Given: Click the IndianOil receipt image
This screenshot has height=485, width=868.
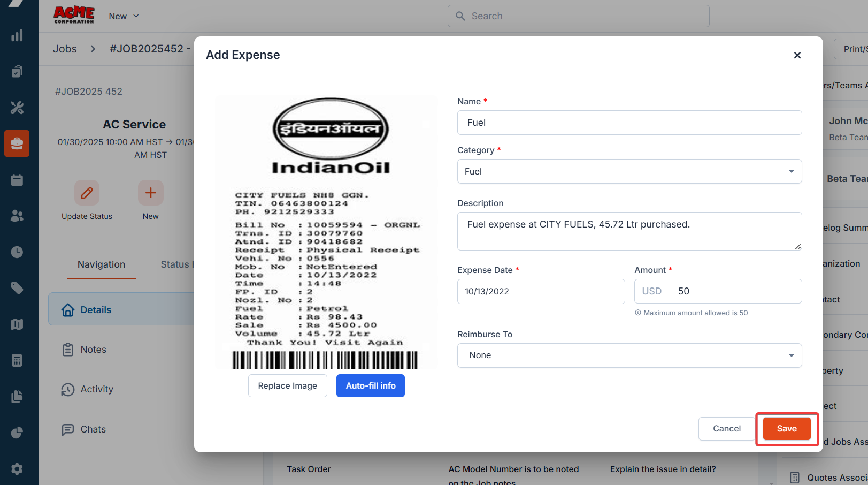Looking at the screenshot, I should (x=326, y=233).
